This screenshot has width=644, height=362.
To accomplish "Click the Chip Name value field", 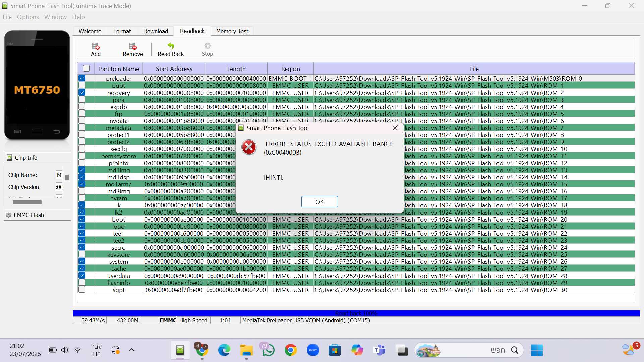I will coord(59,175).
